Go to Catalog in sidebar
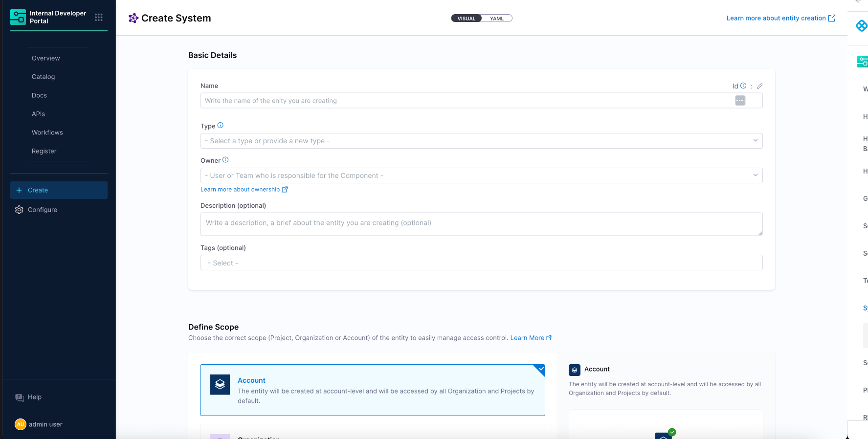Viewport: 868px width, 439px height. (44, 77)
